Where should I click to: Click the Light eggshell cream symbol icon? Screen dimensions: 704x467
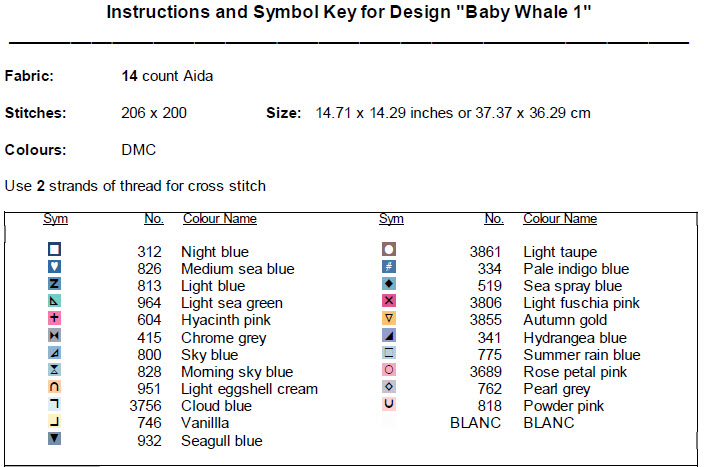click(x=55, y=388)
